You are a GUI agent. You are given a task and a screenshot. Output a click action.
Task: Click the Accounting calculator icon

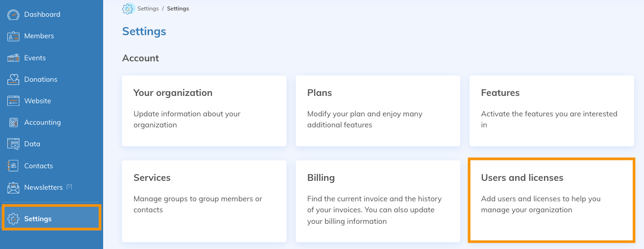[14, 122]
